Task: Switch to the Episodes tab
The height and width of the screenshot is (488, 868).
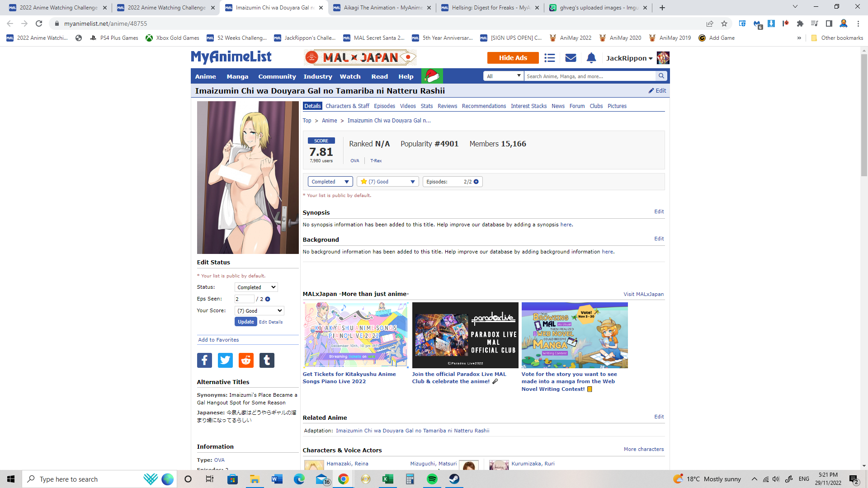Action: point(384,106)
